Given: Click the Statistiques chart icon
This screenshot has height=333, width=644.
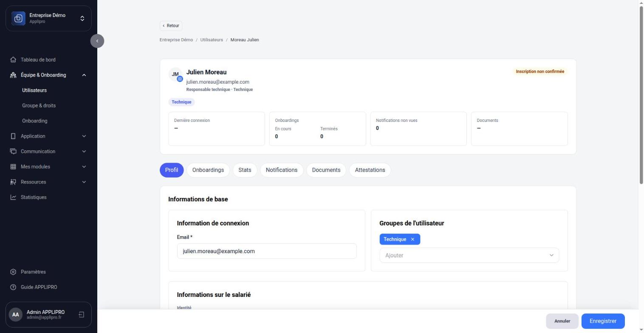Looking at the screenshot, I should point(13,198).
